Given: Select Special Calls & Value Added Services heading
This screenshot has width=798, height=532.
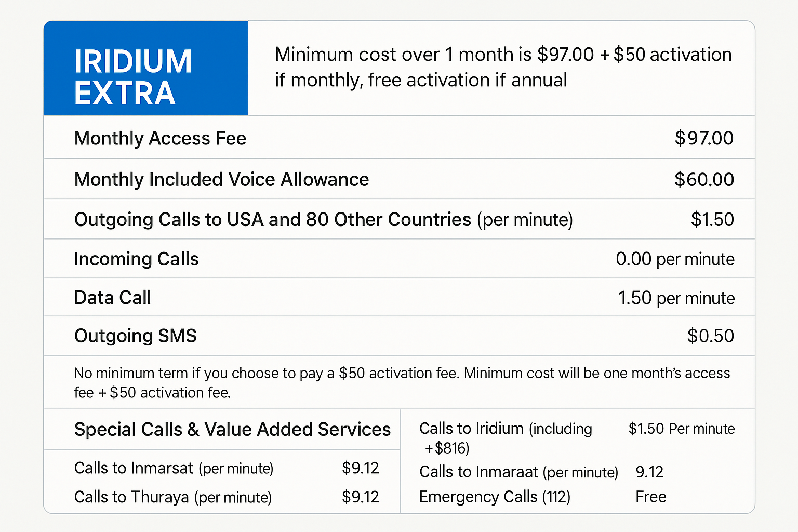Looking at the screenshot, I should click(232, 429).
